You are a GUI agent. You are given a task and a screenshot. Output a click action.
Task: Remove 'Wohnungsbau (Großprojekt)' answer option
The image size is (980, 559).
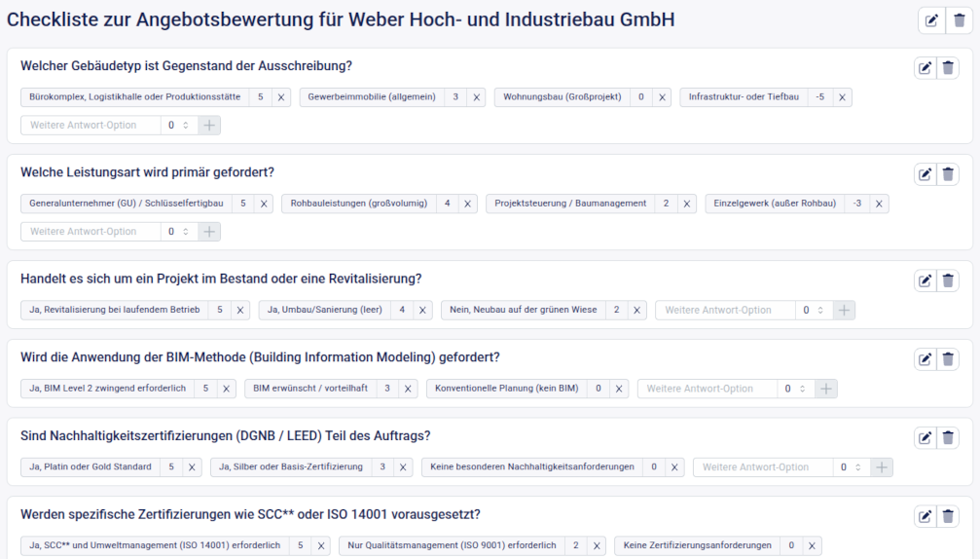(x=661, y=97)
